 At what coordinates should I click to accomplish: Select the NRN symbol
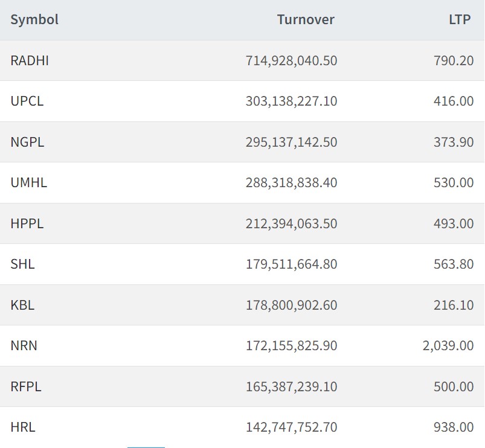pyautogui.click(x=24, y=345)
